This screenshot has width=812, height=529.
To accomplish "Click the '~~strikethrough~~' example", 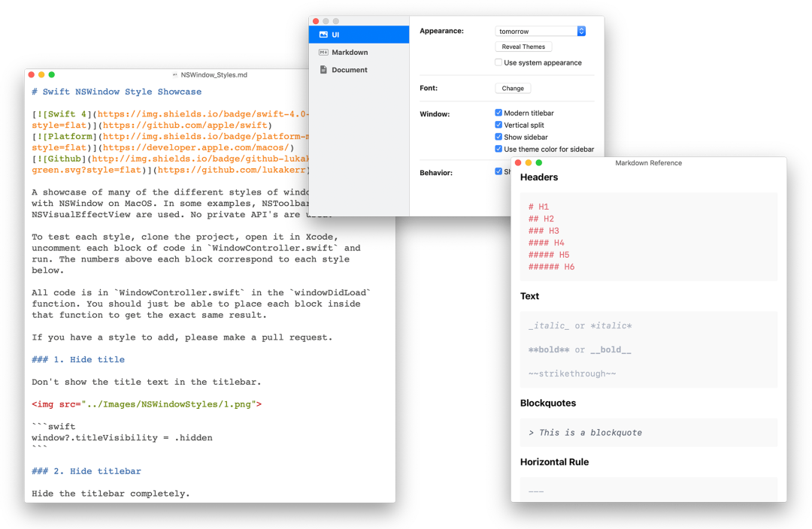I will pos(572,373).
